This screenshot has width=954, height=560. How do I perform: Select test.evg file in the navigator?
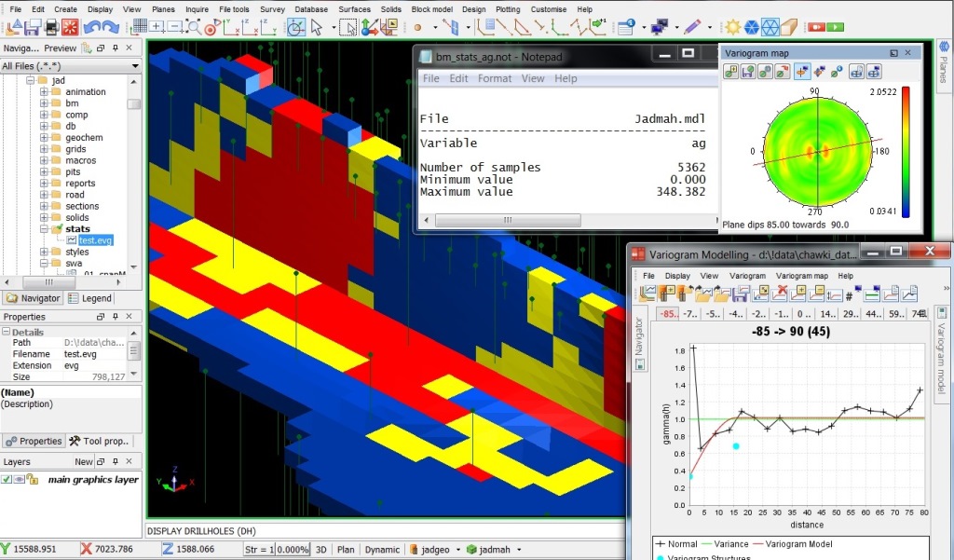tap(94, 240)
